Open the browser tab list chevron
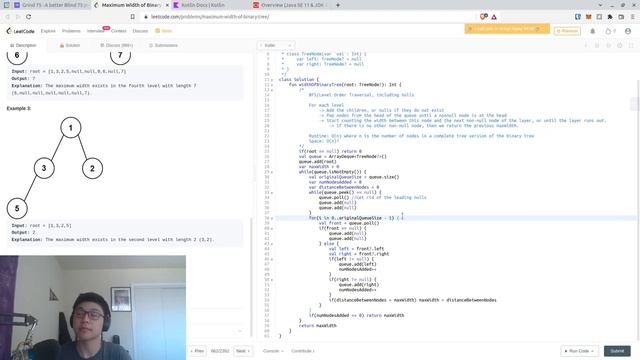The height and width of the screenshot is (360, 640). tap(600, 5)
